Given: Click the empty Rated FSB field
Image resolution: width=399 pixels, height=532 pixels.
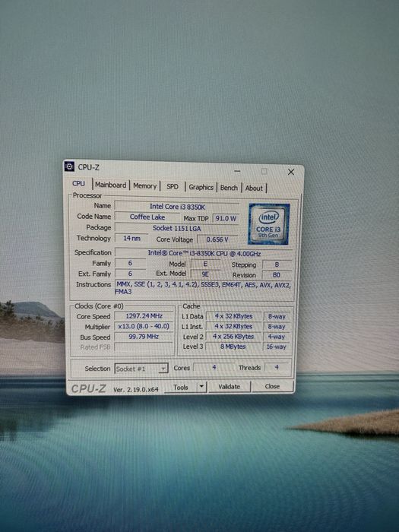Looking at the screenshot, I should click(x=144, y=347).
